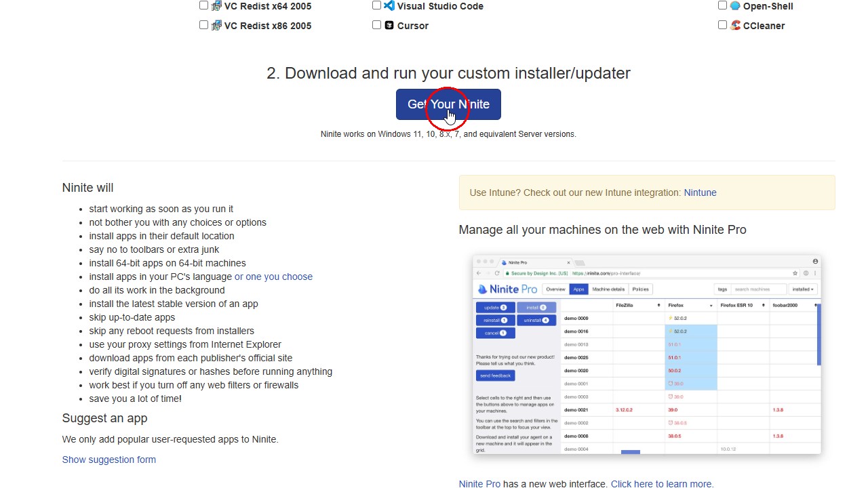This screenshot has width=868, height=488.
Task: Click the CCleaner icon
Action: coord(735,26)
